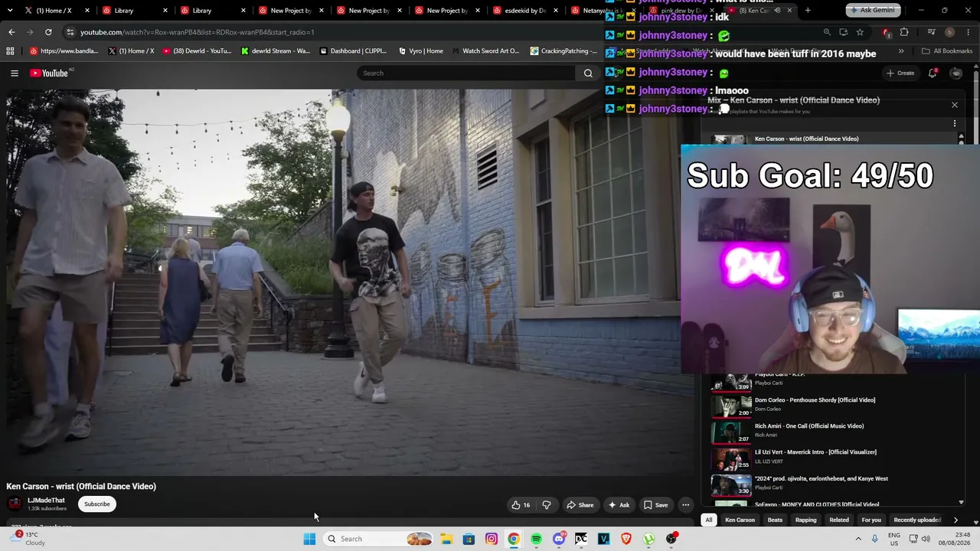The width and height of the screenshot is (980, 551).
Task: Click the Windows taskbar Search box
Action: click(380, 539)
